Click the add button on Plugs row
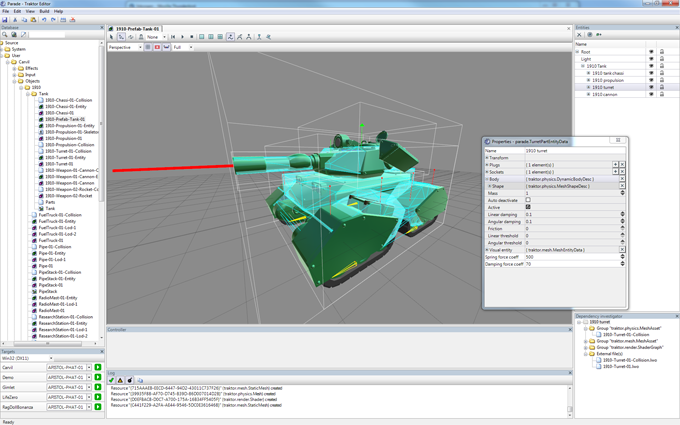This screenshot has height=425, width=680. 615,165
